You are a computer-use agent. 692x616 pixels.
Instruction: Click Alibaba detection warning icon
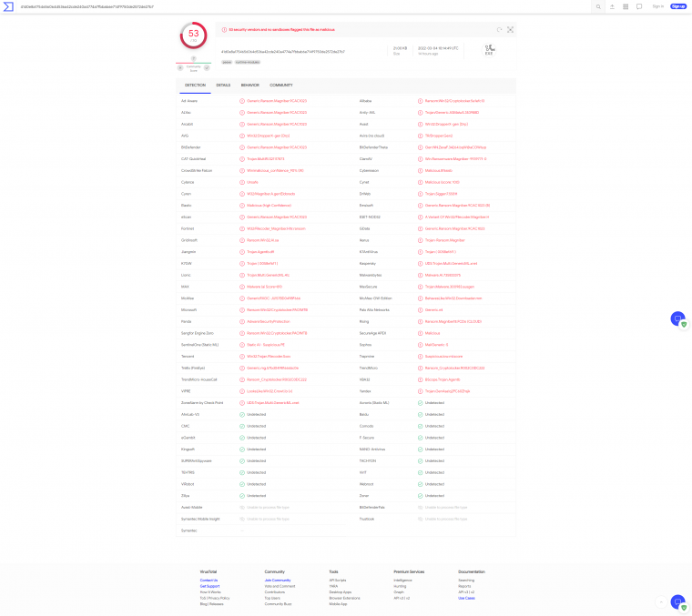click(x=420, y=101)
